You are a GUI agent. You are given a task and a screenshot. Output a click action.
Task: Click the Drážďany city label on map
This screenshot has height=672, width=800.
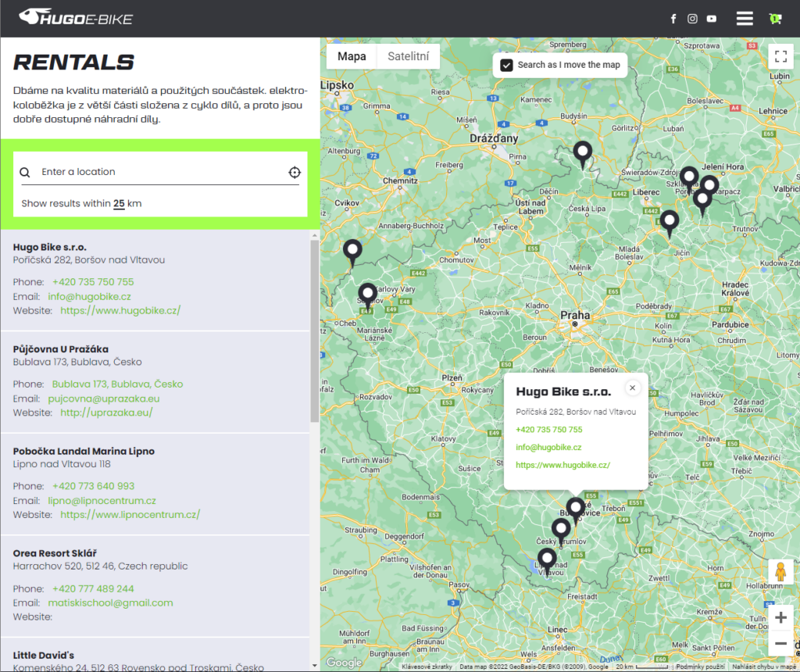pyautogui.click(x=494, y=138)
